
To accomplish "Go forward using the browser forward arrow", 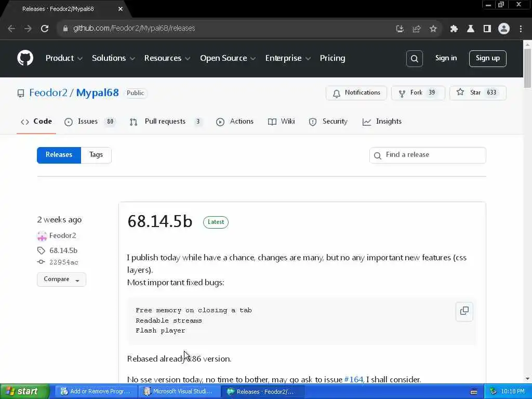I will [28, 29].
